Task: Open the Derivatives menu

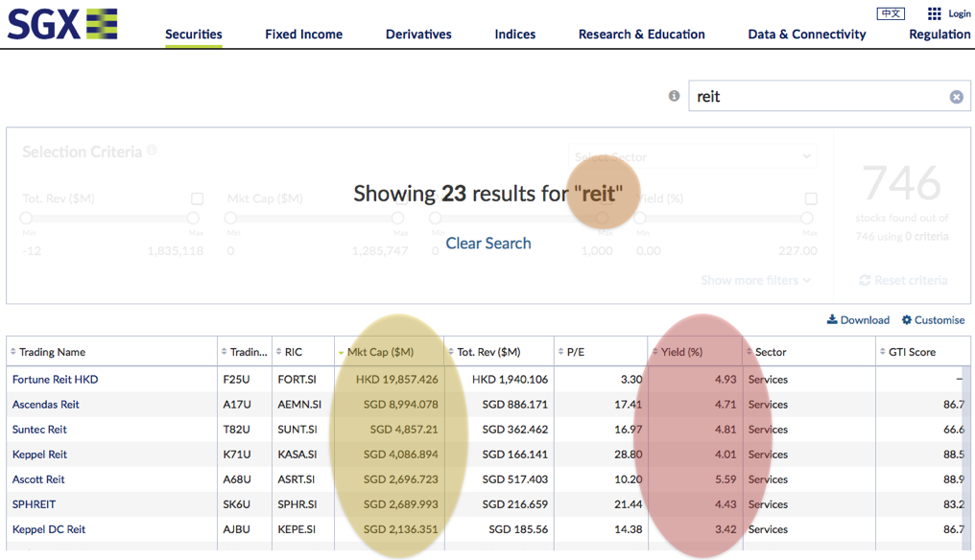Action: point(418,35)
